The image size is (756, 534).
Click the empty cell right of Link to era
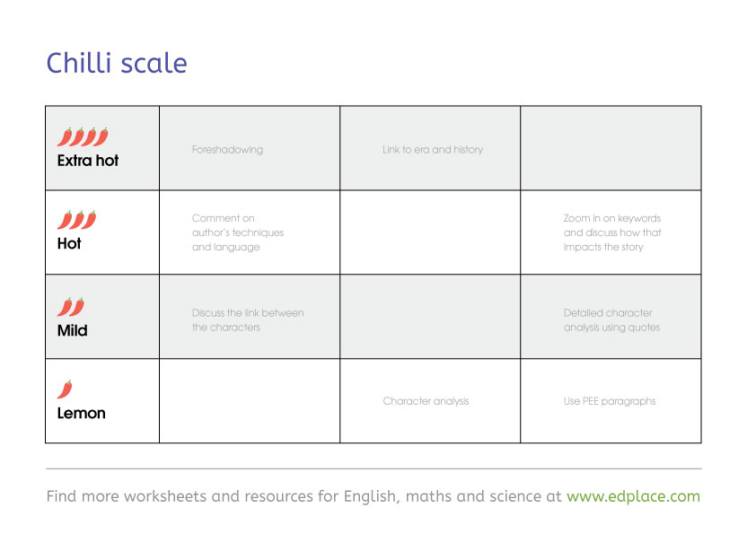point(611,148)
